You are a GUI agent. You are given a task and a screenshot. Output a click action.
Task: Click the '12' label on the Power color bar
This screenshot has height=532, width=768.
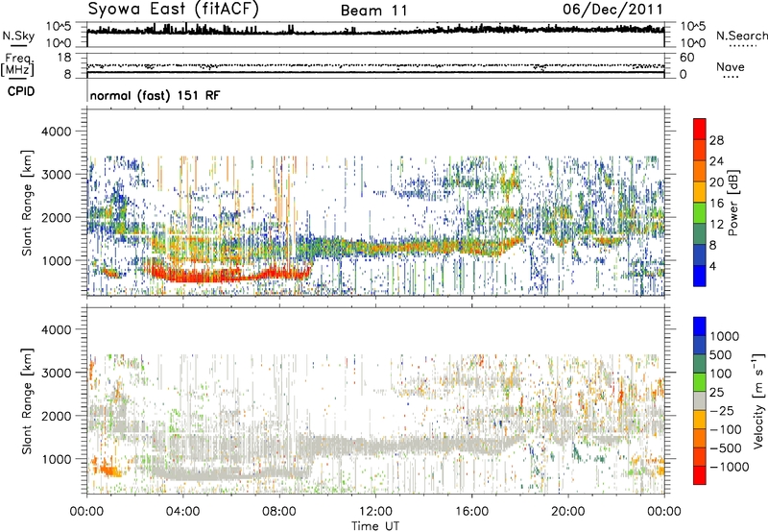(716, 225)
